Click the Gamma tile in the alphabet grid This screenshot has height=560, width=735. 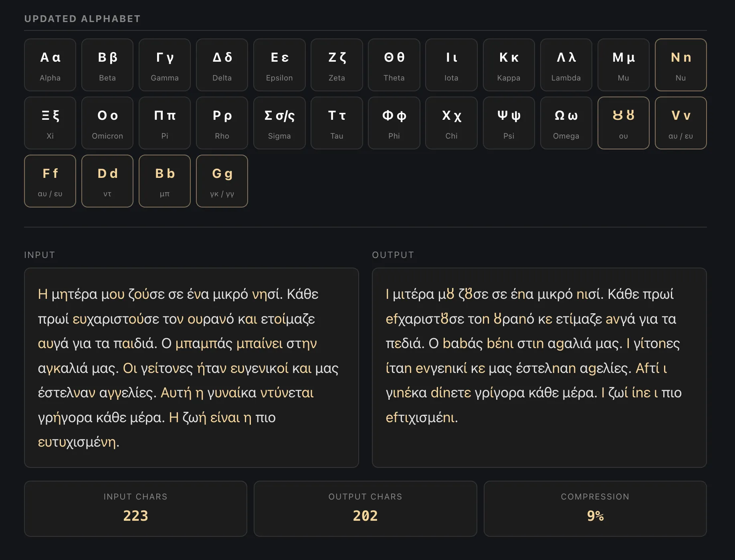coord(164,65)
